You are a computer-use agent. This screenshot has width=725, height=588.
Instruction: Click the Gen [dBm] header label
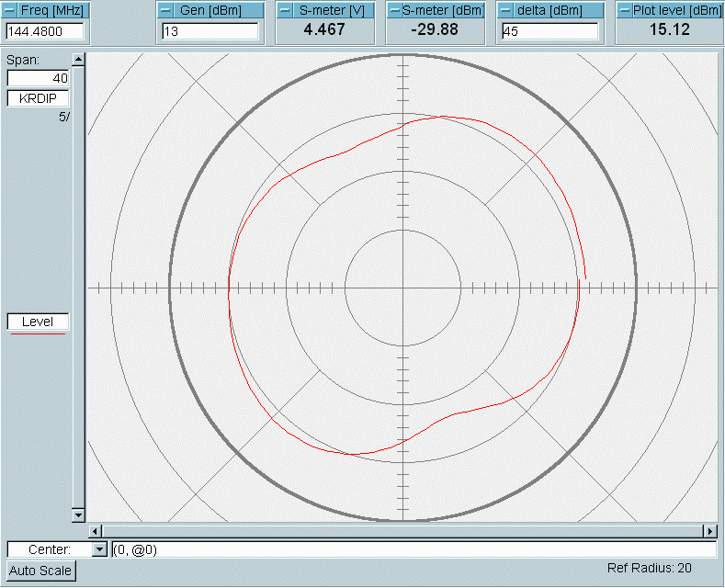pyautogui.click(x=210, y=10)
